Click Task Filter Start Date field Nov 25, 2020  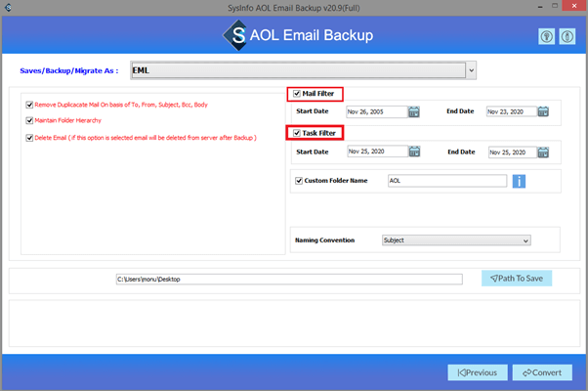click(x=377, y=152)
